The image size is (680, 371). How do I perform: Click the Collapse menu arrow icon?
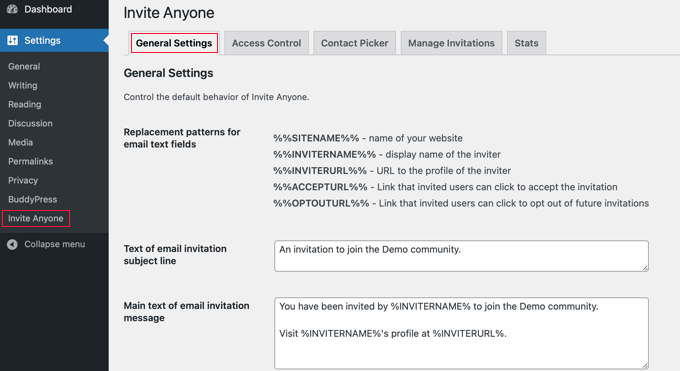point(12,244)
